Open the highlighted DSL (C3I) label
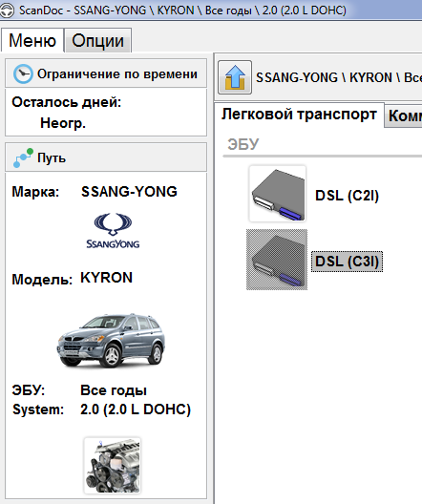 click(348, 262)
